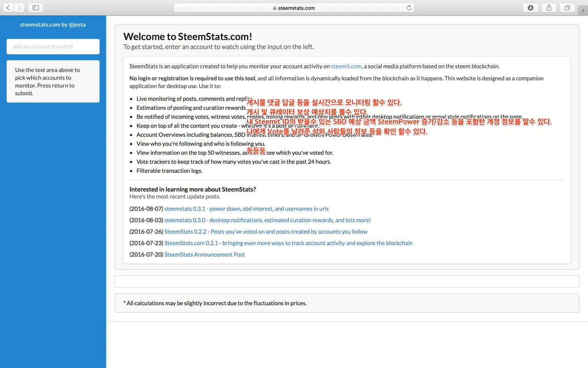This screenshot has height=368, width=588.
Task: Click the 'Vote trackers' bullet text
Action: point(234,162)
